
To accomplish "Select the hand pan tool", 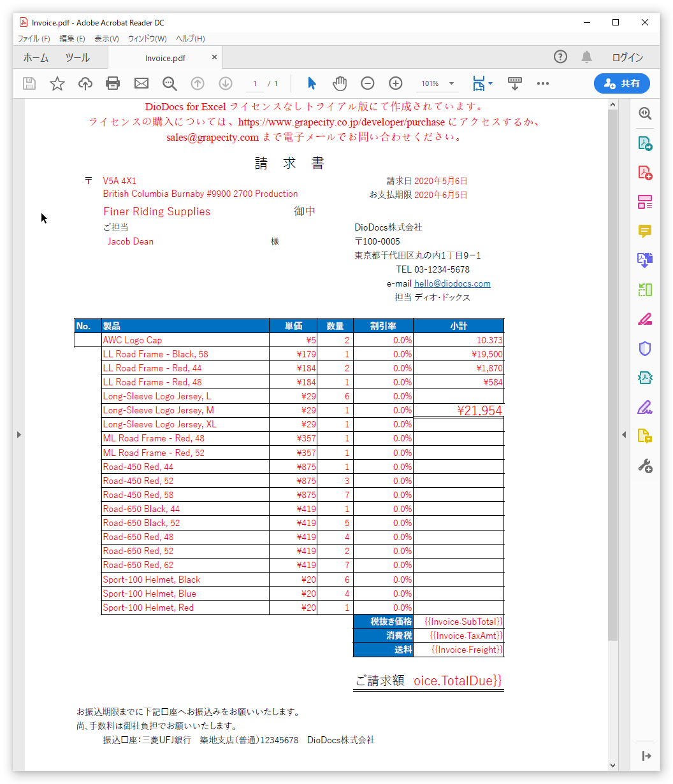I will point(340,83).
